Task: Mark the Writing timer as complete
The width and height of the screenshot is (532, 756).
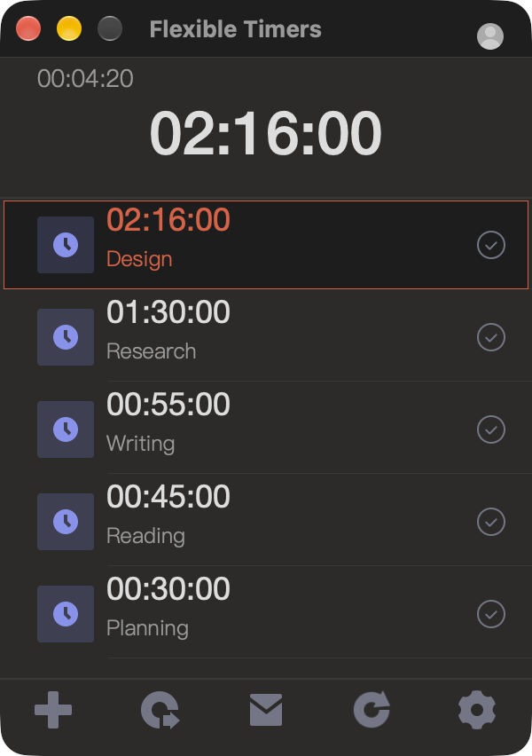Action: point(491,429)
